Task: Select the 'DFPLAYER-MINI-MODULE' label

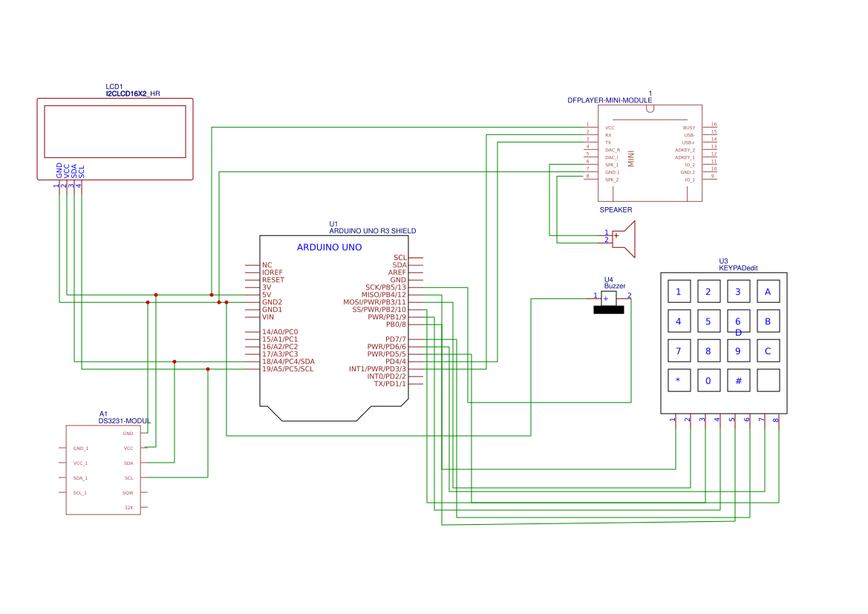Action: (x=610, y=100)
